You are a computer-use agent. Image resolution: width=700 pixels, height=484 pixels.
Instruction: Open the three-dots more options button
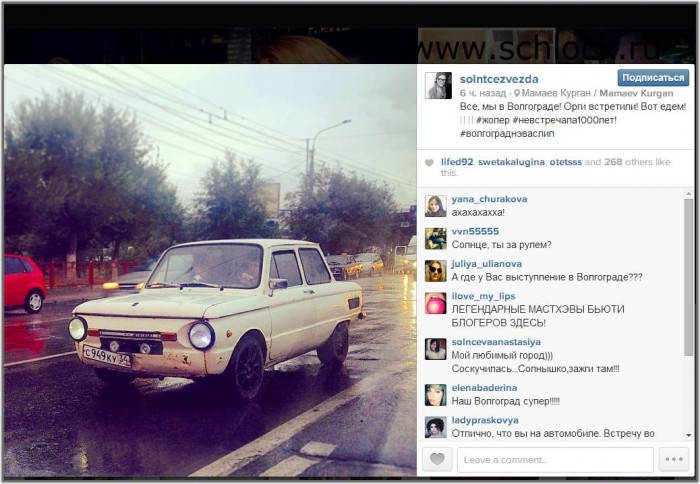[x=674, y=459]
